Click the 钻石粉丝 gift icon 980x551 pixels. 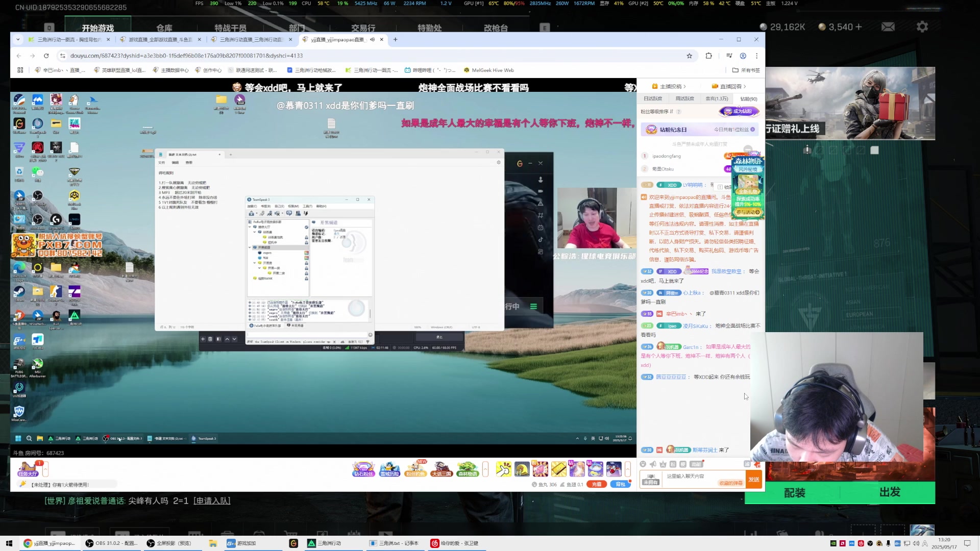(x=363, y=469)
